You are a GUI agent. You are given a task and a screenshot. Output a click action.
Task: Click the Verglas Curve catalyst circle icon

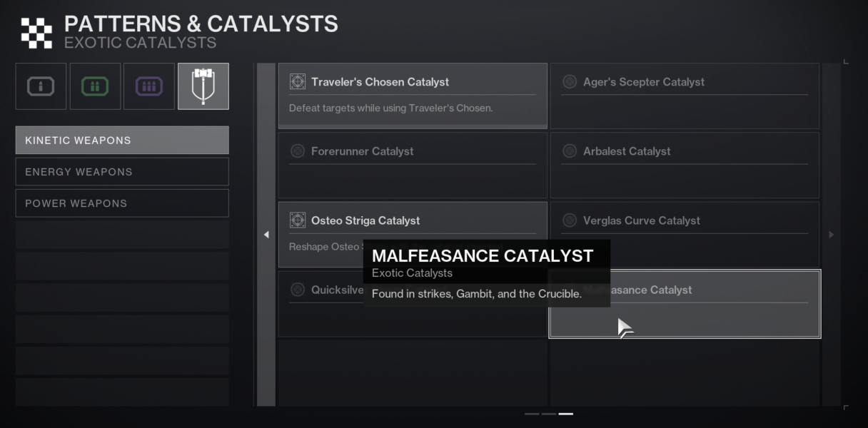(x=569, y=220)
